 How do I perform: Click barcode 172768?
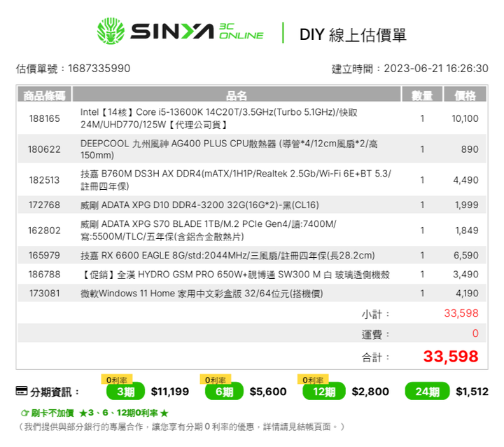coord(44,205)
